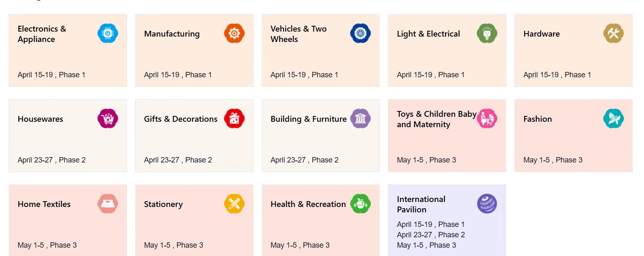Open the Gifts & Decorations category

pyautogui.click(x=181, y=119)
